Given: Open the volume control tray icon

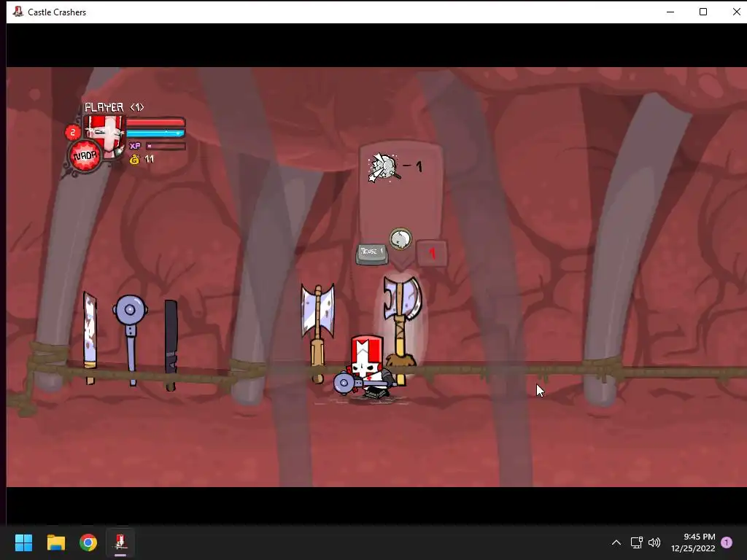Looking at the screenshot, I should pos(654,542).
